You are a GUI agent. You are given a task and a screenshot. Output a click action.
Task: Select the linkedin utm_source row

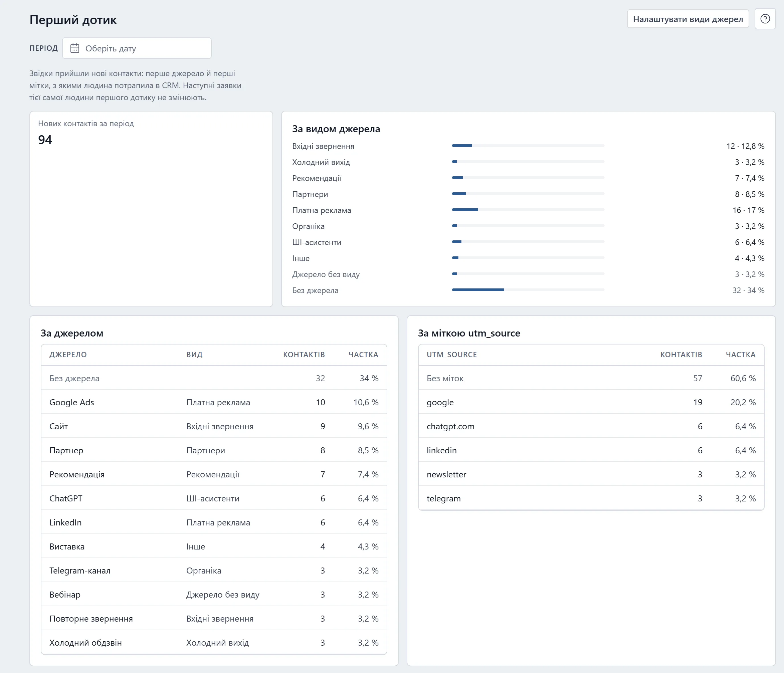point(591,450)
